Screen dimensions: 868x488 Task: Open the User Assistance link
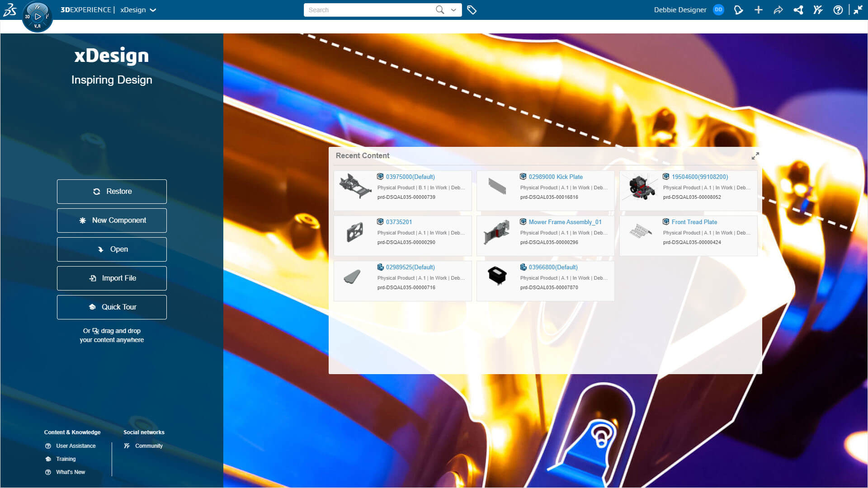[x=75, y=446]
